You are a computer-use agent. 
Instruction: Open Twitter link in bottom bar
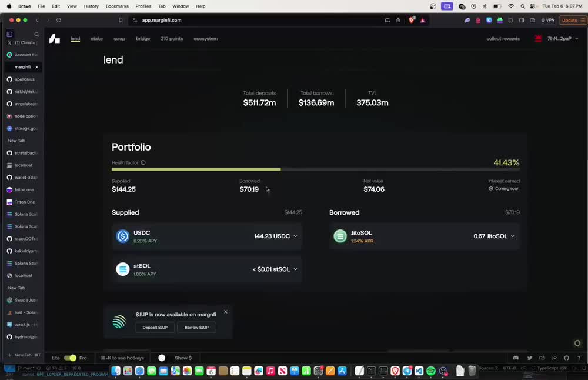click(530, 358)
